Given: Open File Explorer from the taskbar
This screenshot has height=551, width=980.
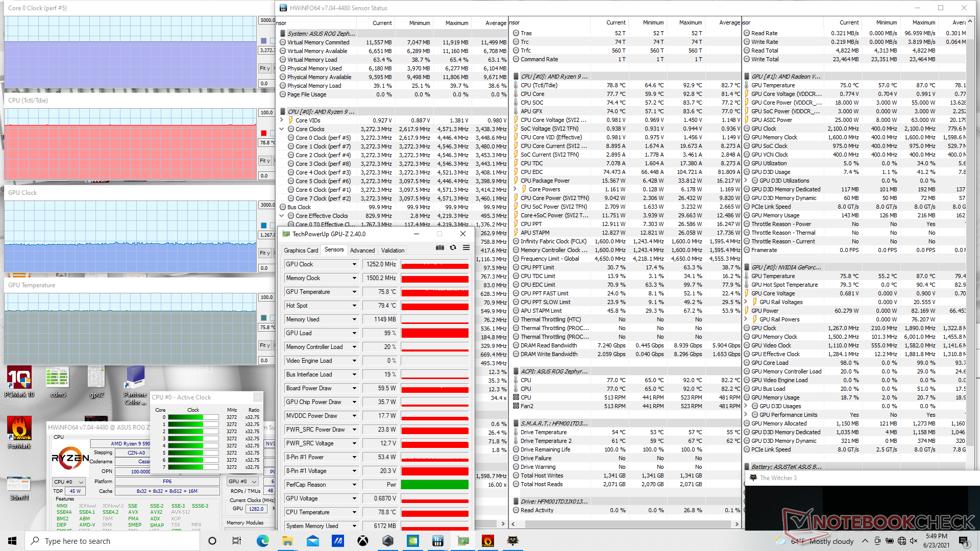Looking at the screenshot, I should 287,541.
